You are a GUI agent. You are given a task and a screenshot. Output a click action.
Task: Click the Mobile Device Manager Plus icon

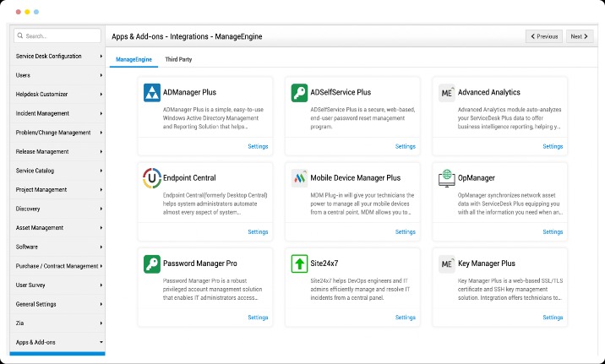pyautogui.click(x=299, y=178)
